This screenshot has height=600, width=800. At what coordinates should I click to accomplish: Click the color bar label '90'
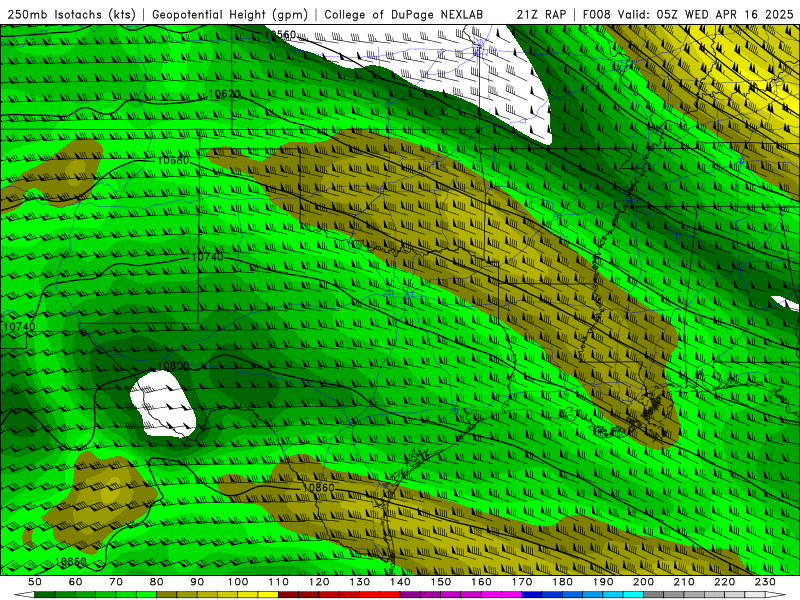tap(197, 582)
